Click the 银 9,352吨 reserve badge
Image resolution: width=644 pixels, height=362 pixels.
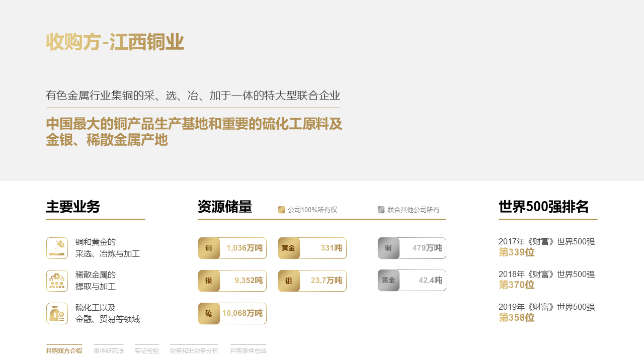232,281
